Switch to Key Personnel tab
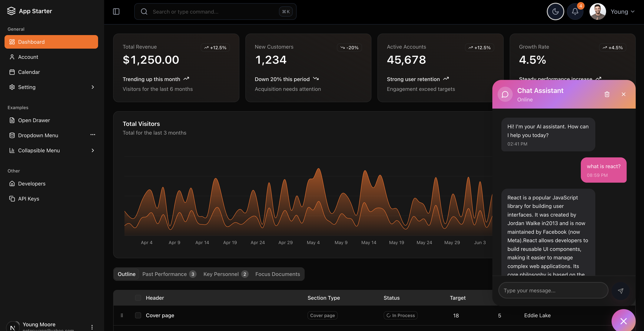Image resolution: width=644 pixels, height=331 pixels. pyautogui.click(x=225, y=274)
